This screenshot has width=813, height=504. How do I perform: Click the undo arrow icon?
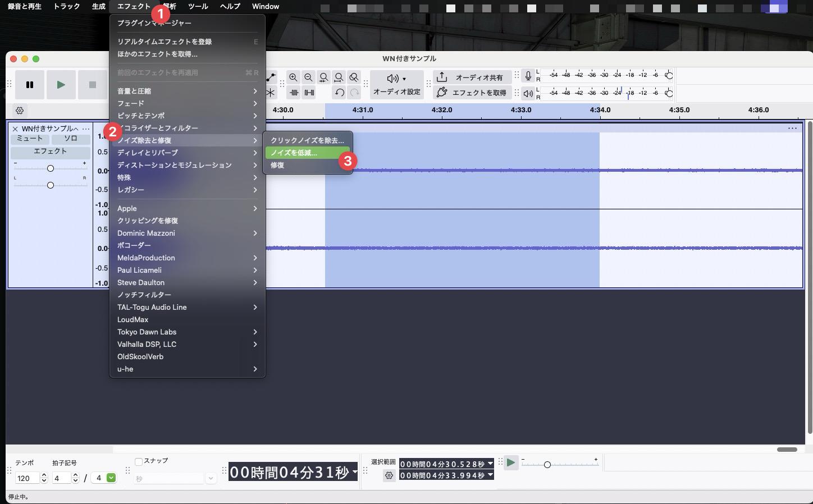click(339, 93)
